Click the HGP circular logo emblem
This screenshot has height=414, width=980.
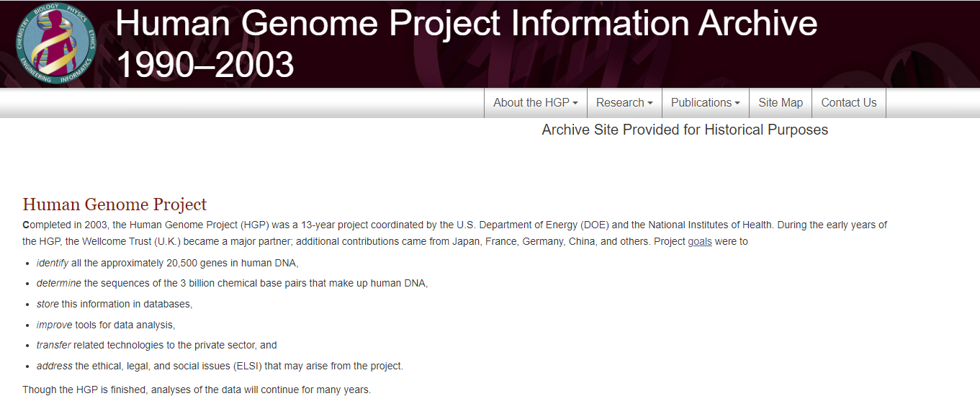tap(56, 43)
